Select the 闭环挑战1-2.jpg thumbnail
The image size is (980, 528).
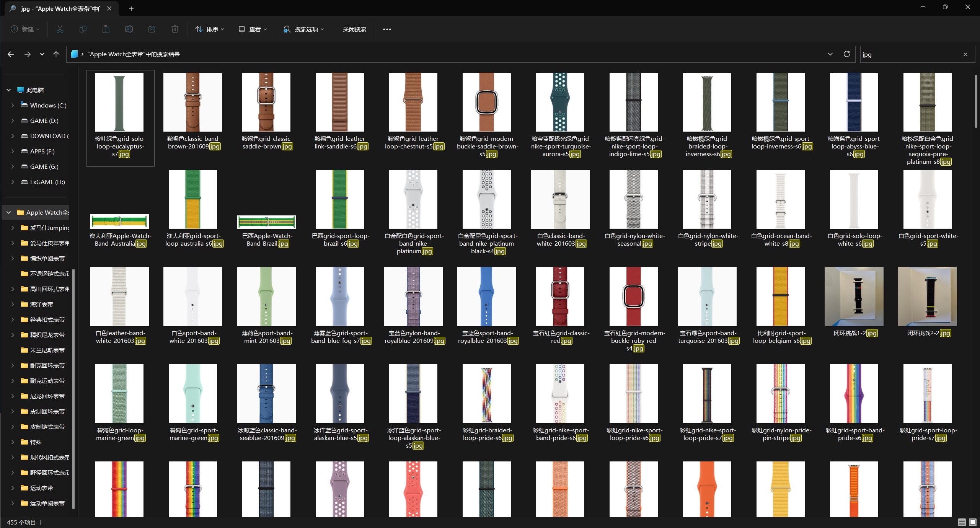point(854,297)
